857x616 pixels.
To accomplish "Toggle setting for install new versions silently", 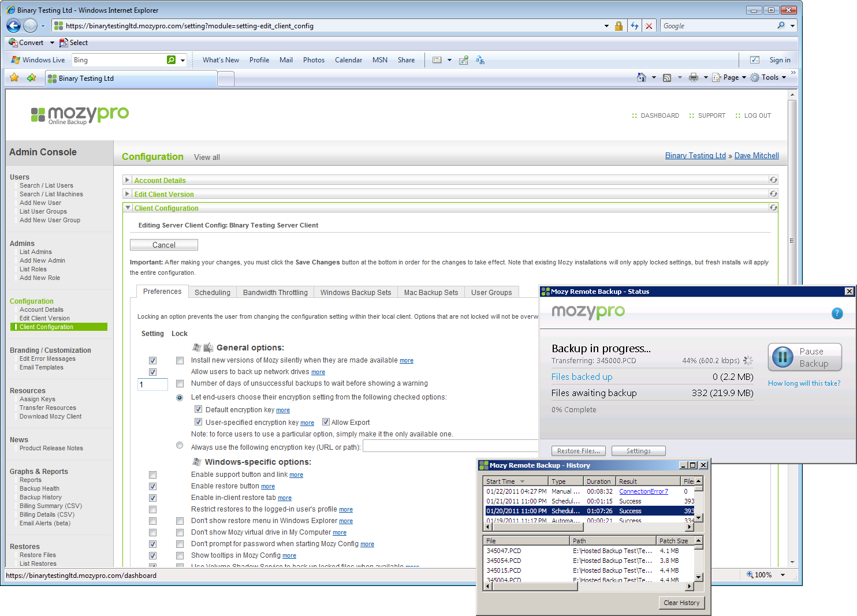I will (152, 360).
